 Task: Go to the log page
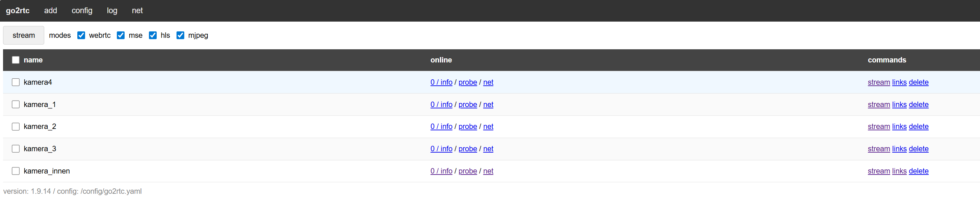click(112, 11)
